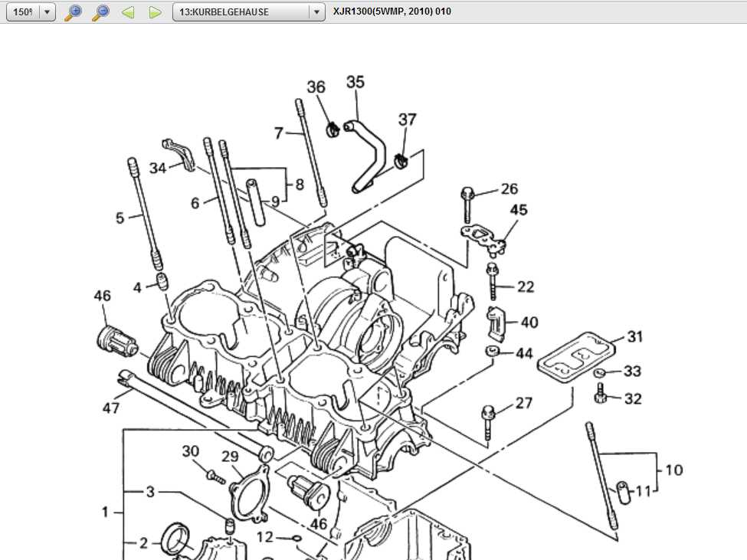Select part number 26 bolt label
Screen dimensions: 747x560
[x=509, y=188]
